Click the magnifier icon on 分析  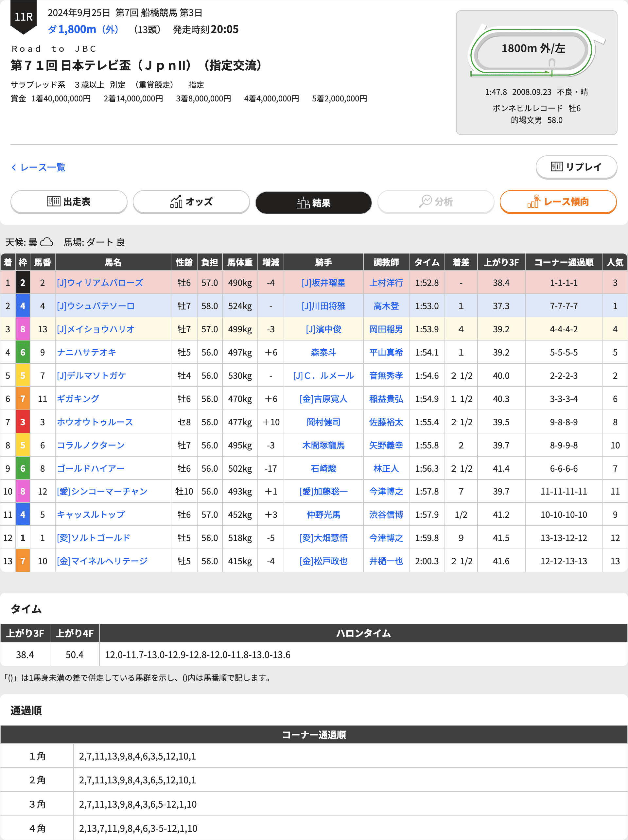pos(425,201)
